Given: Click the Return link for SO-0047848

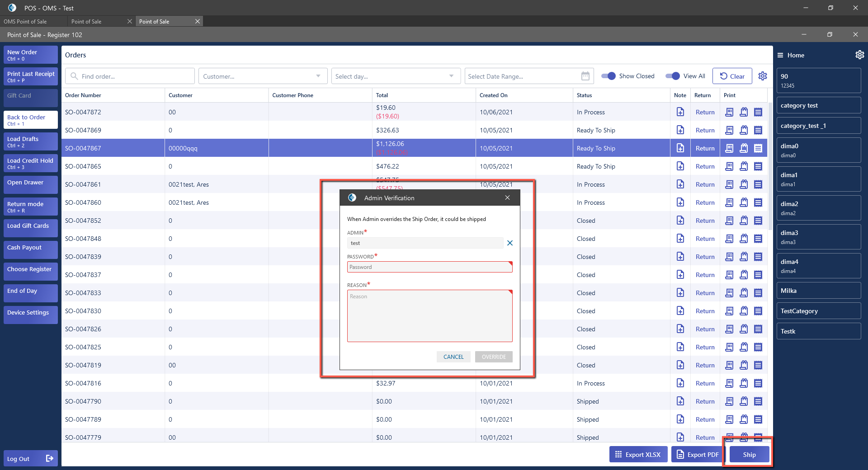Looking at the screenshot, I should coord(705,239).
